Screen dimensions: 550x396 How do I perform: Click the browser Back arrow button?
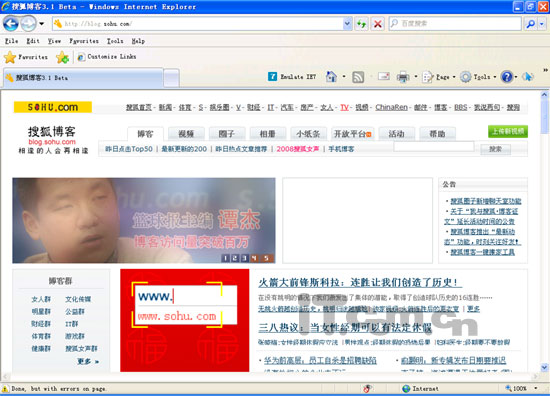pos(11,24)
